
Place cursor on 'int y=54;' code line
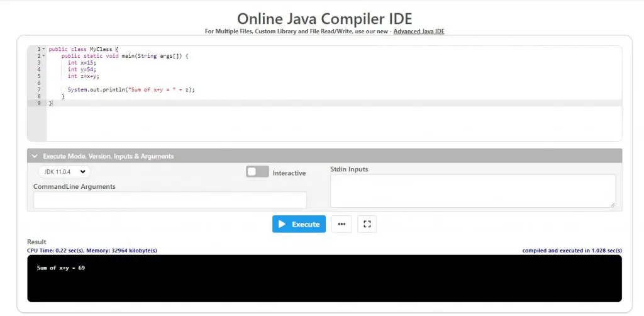click(x=81, y=69)
